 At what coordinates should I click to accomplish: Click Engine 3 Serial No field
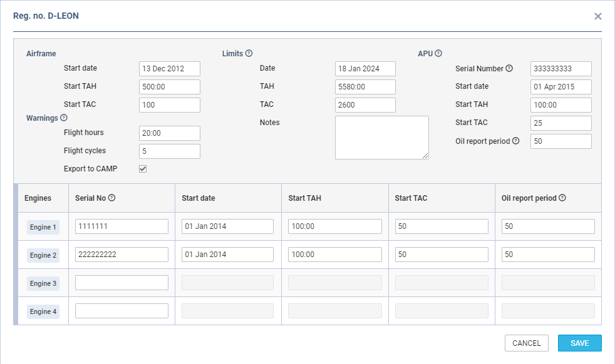pyautogui.click(x=121, y=283)
